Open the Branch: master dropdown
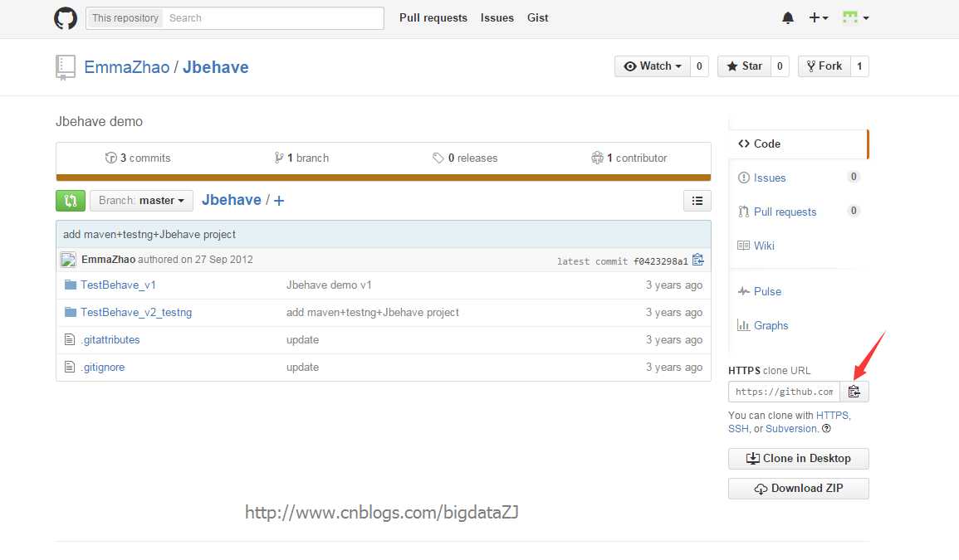Screen dimensions: 959x560 (x=141, y=201)
